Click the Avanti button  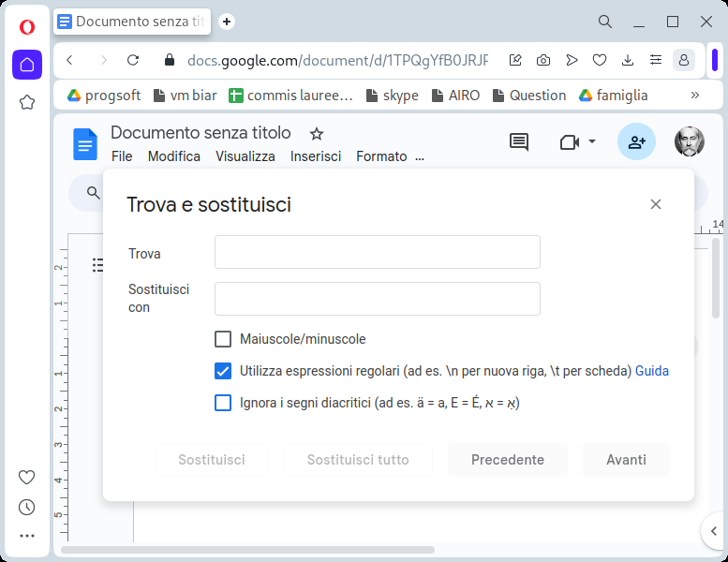626,460
